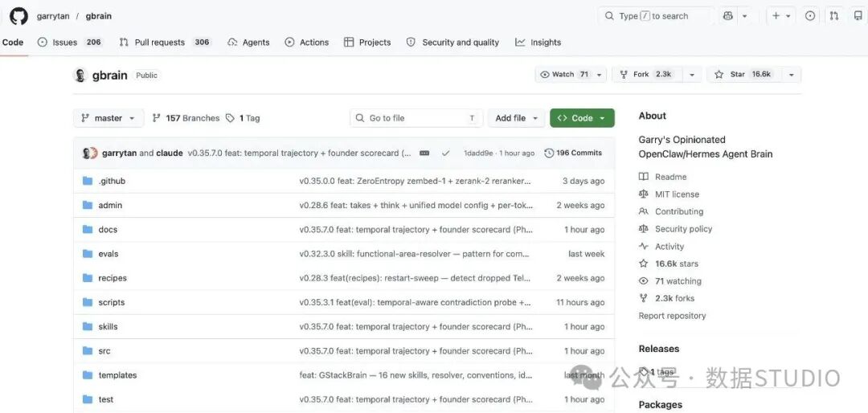
Task: Expand commit message ellipsis button
Action: [x=424, y=153]
